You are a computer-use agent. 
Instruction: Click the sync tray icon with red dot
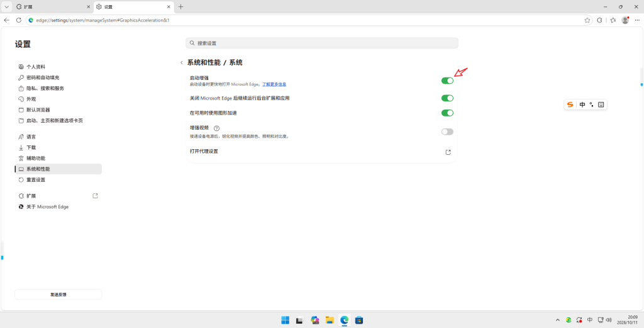point(579,320)
